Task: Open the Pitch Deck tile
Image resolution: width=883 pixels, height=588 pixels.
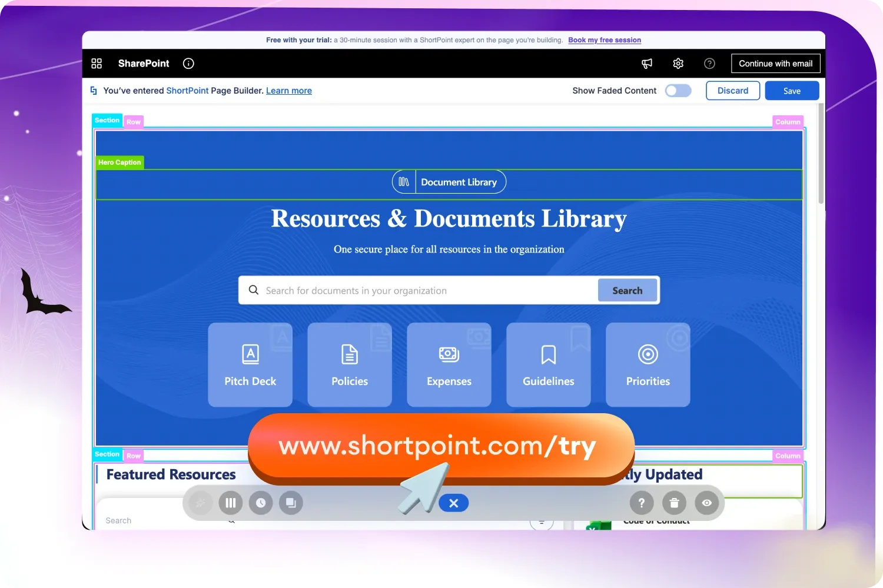Action: (250, 365)
